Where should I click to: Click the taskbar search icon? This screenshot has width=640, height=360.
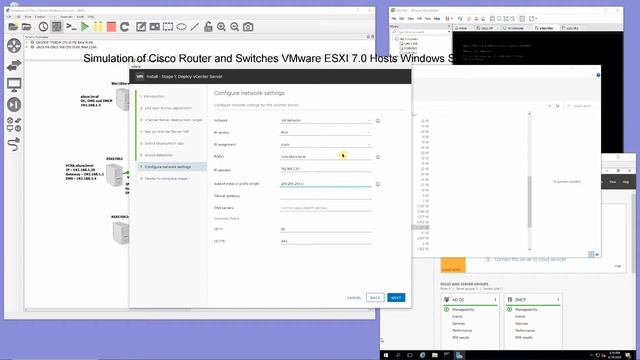[x=398, y=355]
